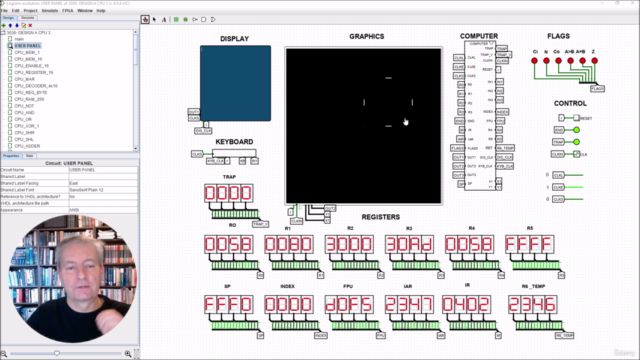Select the Text label tool
The image size is (640, 360).
[164, 20]
